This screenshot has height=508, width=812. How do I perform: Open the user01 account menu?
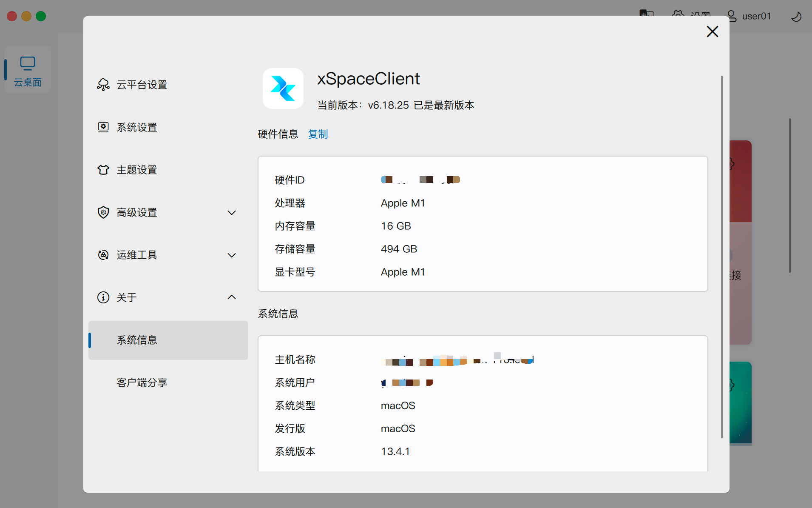750,16
